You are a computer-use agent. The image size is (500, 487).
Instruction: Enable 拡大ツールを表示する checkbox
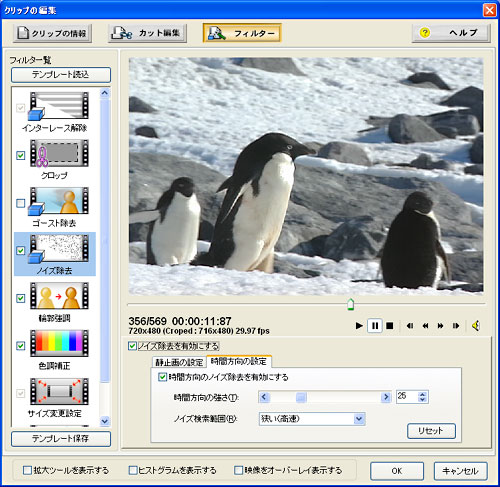(27, 470)
